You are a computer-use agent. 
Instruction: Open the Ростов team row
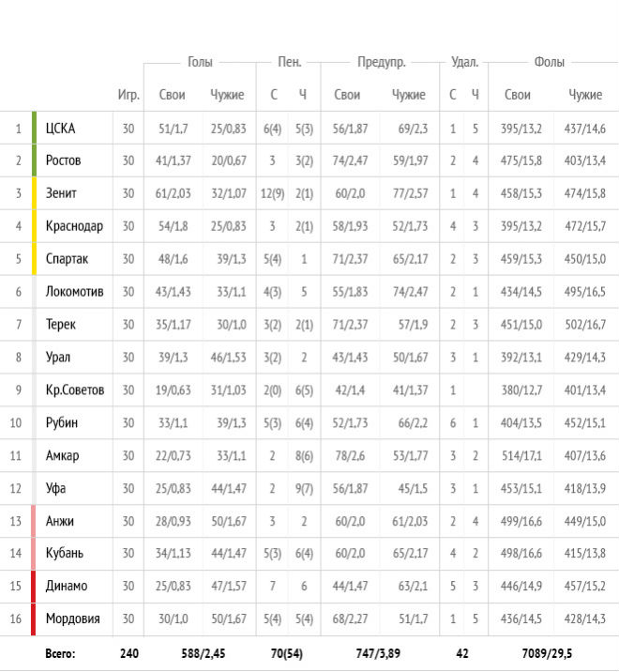(63, 160)
